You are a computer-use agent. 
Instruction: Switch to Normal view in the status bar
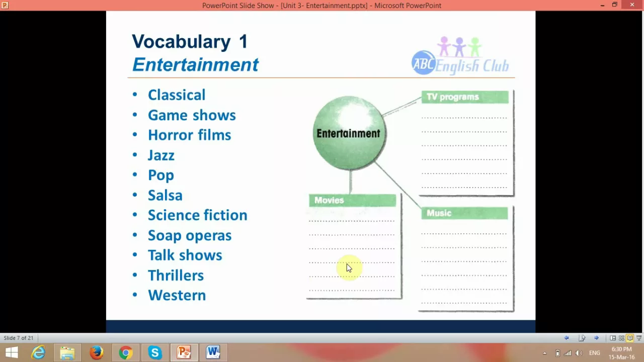pyautogui.click(x=613, y=338)
